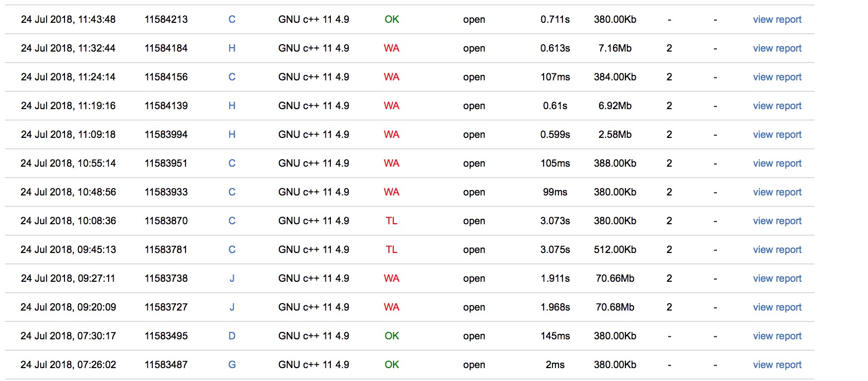Open view report for submission 11583994
868x381 pixels.
777,134
